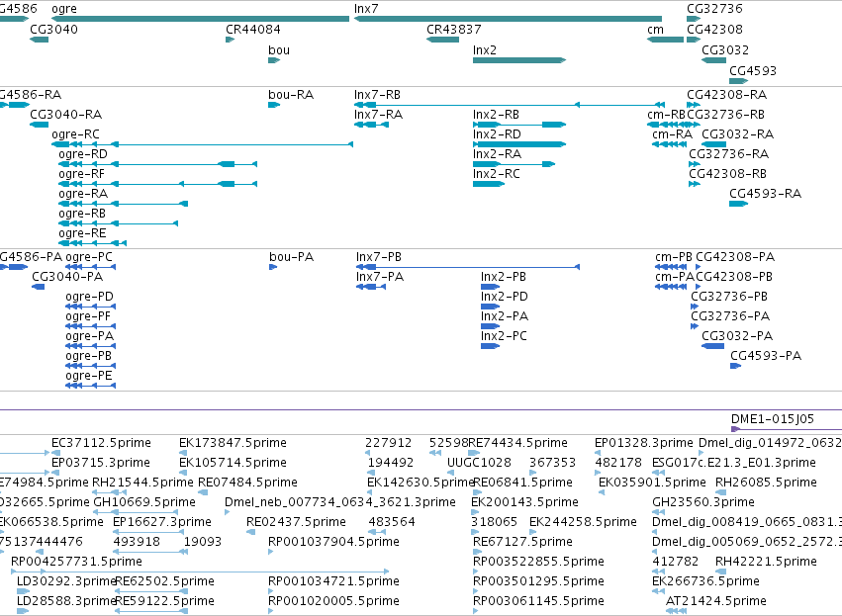Click protein label ogre-PF

tap(88, 316)
